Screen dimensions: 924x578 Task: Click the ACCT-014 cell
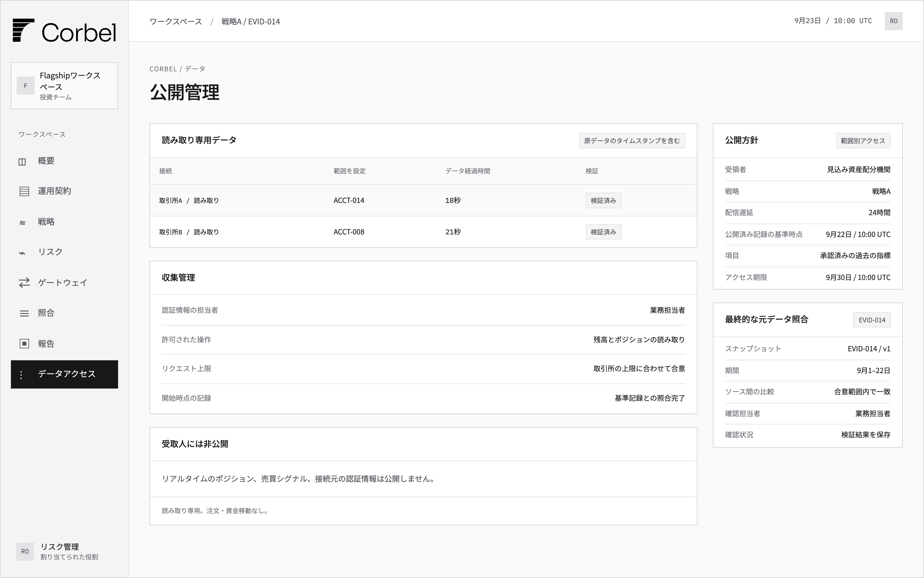(x=349, y=201)
